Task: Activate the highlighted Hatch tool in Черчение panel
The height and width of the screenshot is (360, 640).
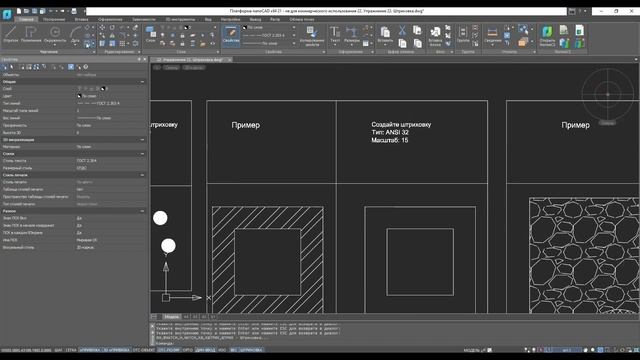Action: (87, 44)
